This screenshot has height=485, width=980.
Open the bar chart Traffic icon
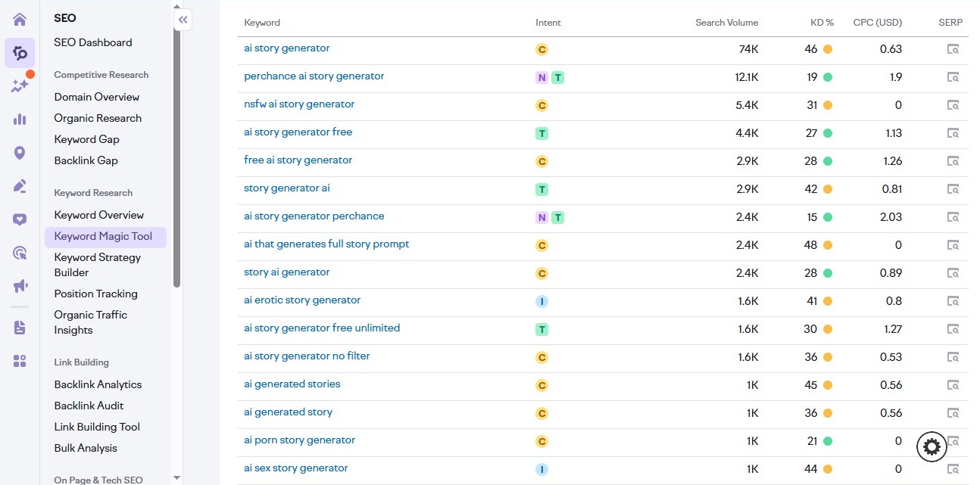20,119
